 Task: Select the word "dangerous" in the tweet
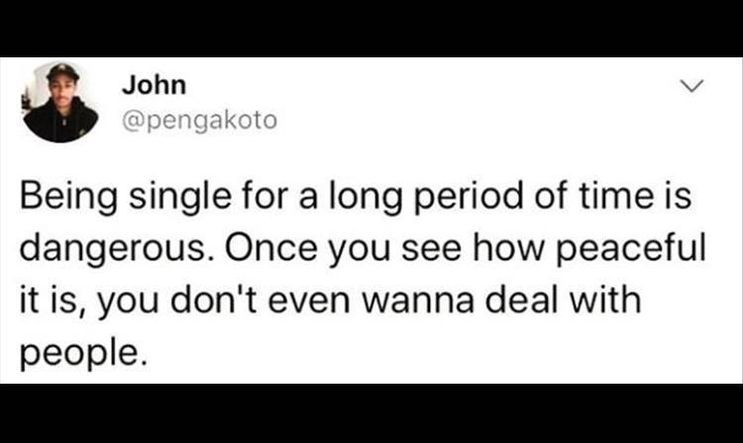112,250
